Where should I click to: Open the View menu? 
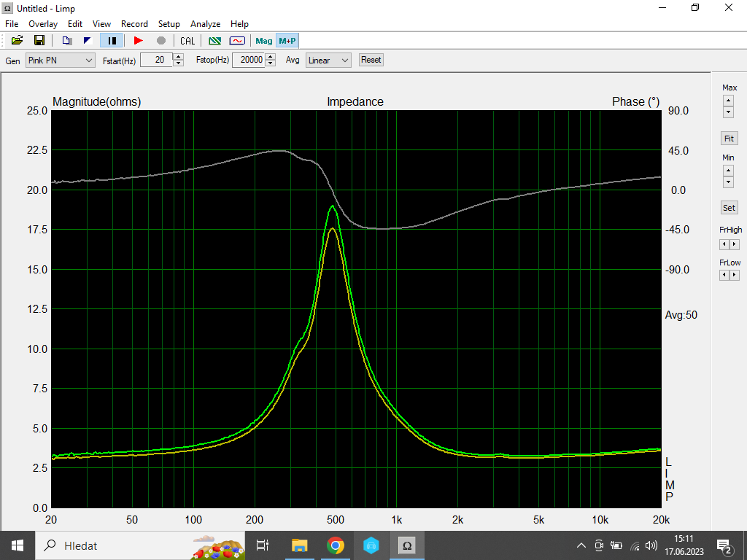coord(101,24)
